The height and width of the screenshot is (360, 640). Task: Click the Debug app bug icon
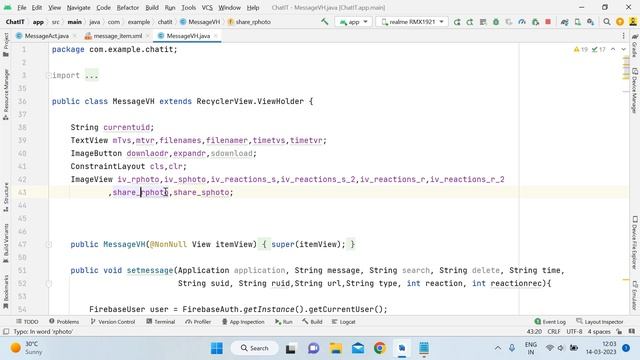496,22
